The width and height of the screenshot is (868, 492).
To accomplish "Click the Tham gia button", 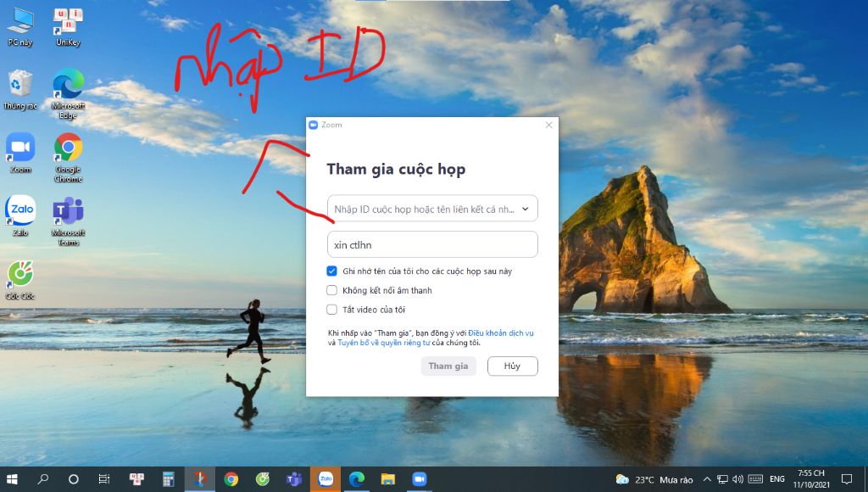I will click(448, 366).
